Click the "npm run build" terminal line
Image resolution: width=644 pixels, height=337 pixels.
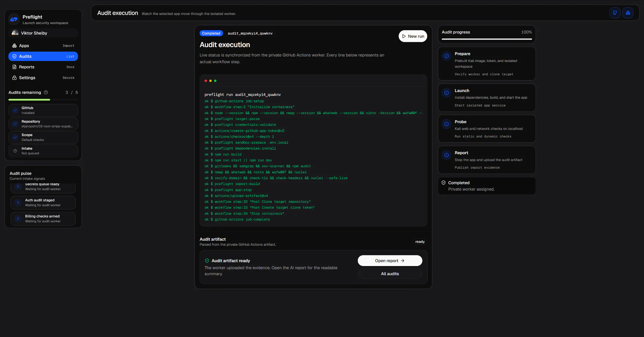pyautogui.click(x=223, y=155)
